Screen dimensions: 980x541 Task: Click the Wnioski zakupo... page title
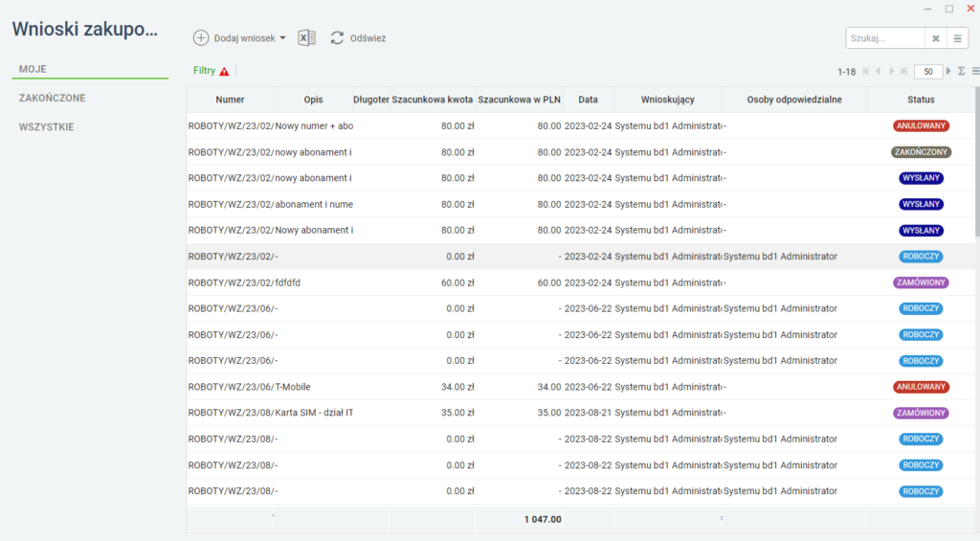click(x=85, y=29)
